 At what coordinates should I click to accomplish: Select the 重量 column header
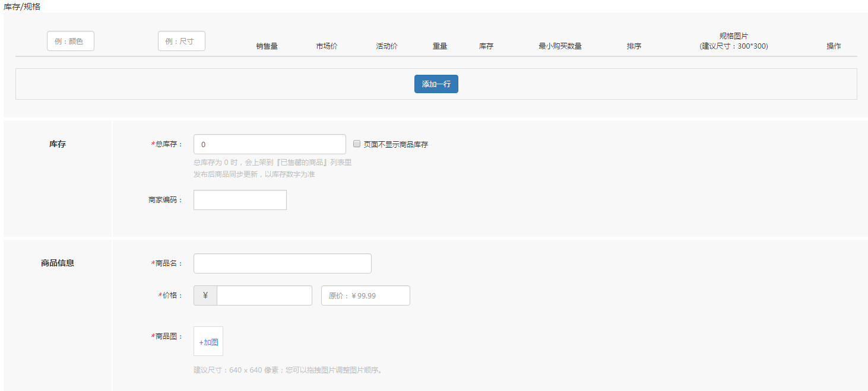[439, 45]
